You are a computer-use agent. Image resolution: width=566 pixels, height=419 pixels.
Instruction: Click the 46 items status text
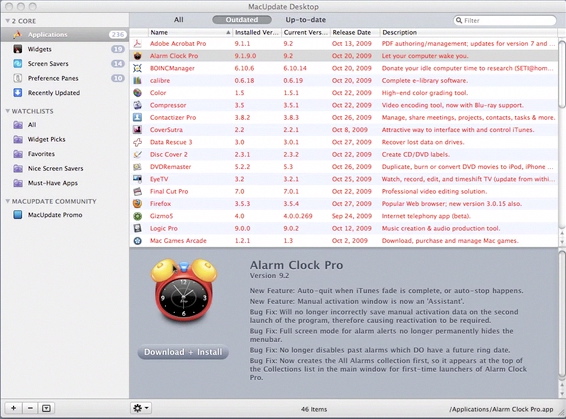314,409
